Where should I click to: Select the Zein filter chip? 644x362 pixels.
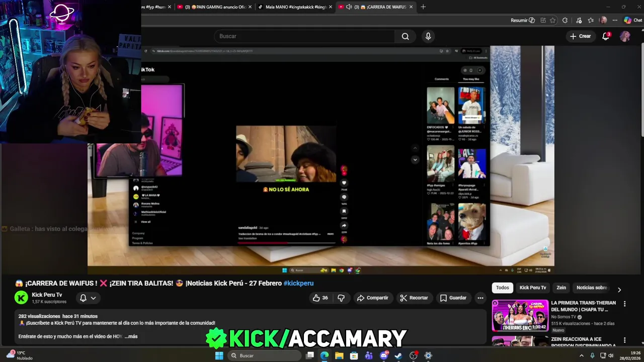point(561,288)
